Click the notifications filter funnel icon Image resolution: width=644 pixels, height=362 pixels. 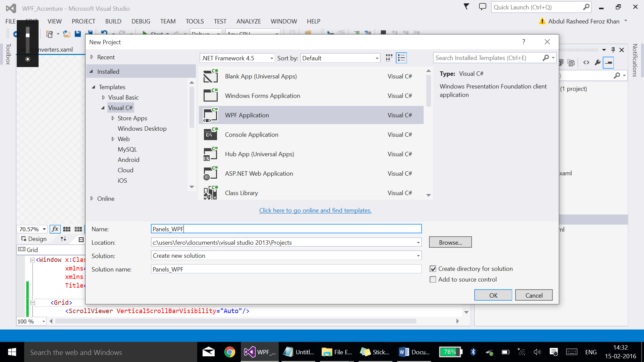coord(466,6)
